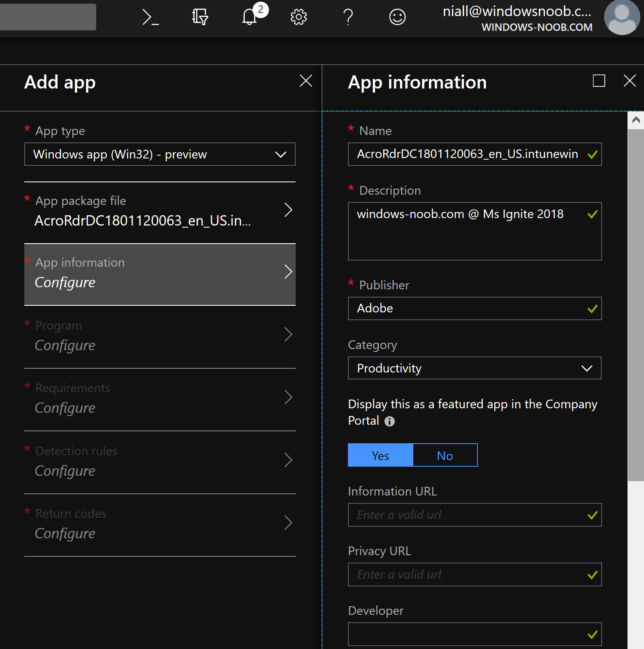
Task: Open the Detection rules Configure section
Action: coord(160,463)
